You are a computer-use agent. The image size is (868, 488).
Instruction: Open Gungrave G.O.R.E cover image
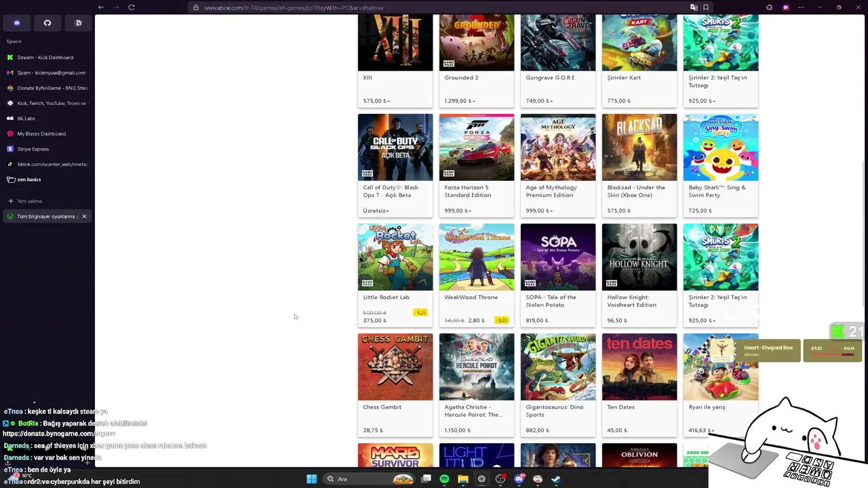[x=558, y=43]
